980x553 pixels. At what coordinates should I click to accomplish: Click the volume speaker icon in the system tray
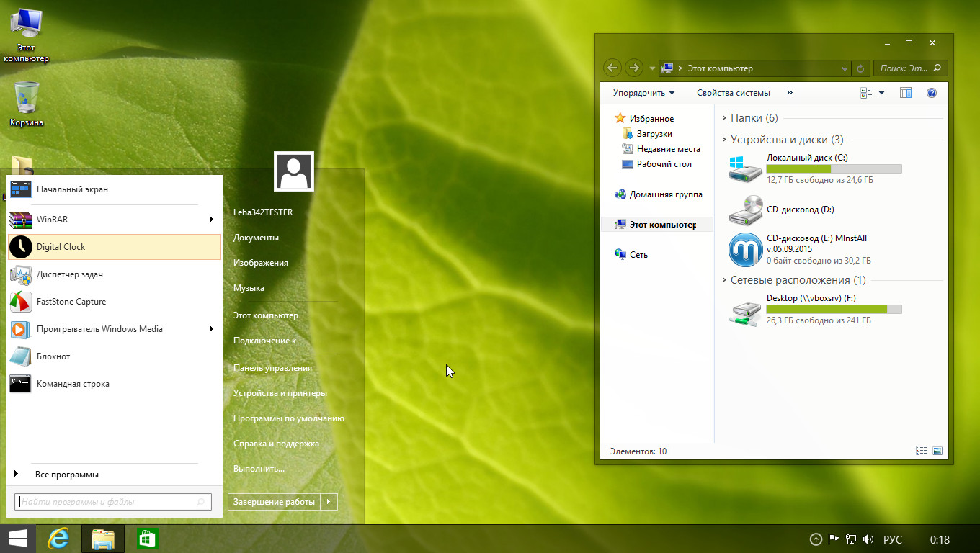(868, 539)
